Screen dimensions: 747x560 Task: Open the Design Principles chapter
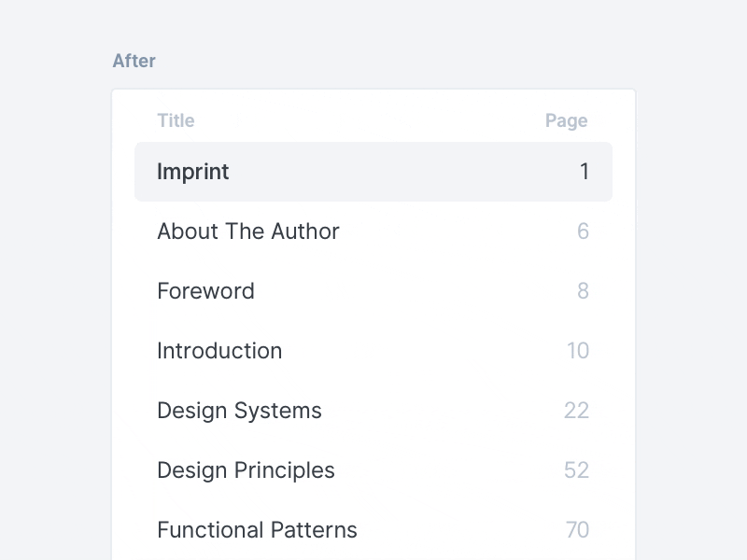coord(245,470)
